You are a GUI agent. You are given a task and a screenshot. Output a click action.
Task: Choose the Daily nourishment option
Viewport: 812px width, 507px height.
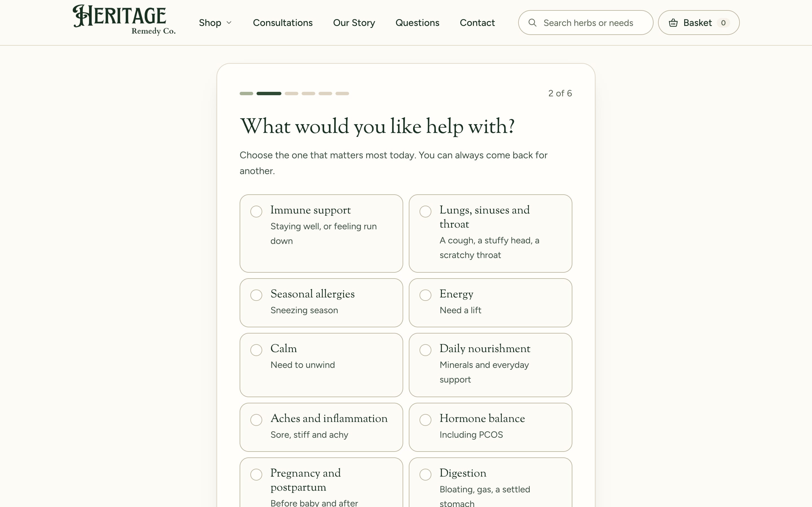click(x=490, y=365)
